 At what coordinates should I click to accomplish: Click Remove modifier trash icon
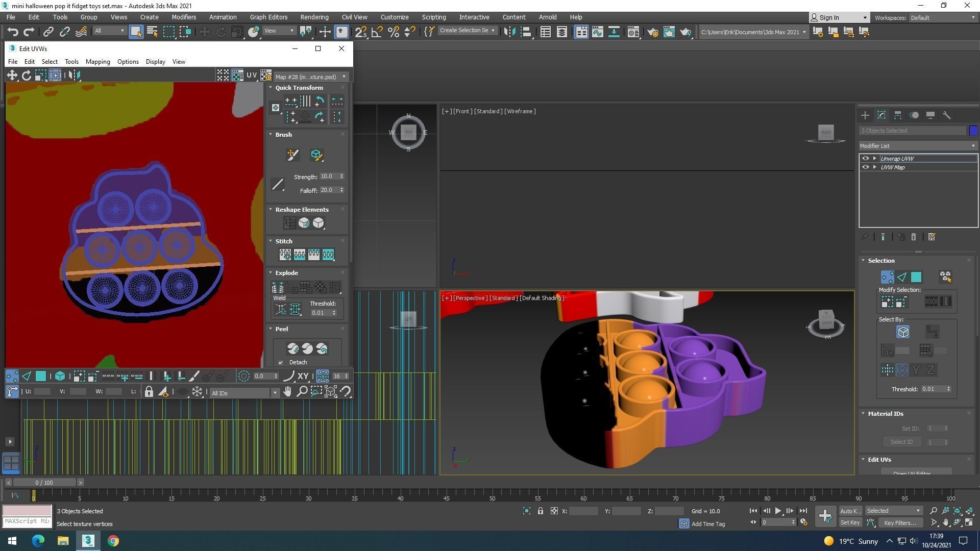pos(914,237)
